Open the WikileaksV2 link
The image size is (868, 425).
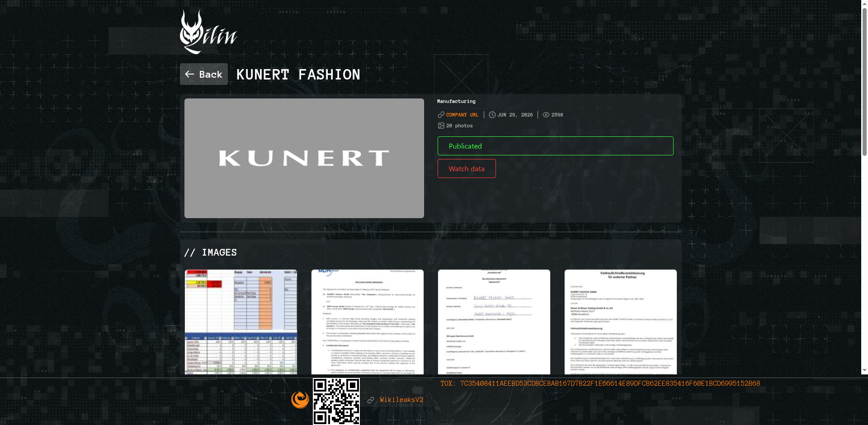click(x=401, y=400)
